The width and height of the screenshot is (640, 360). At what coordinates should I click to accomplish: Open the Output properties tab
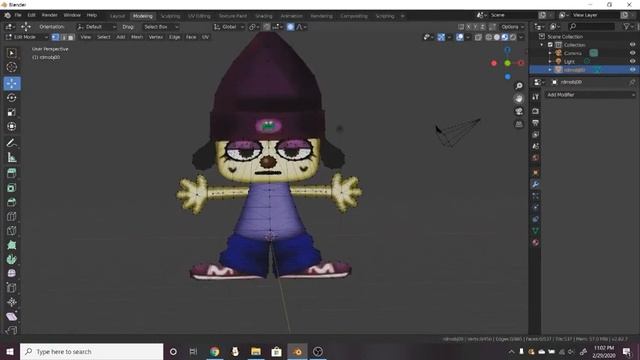point(535,123)
